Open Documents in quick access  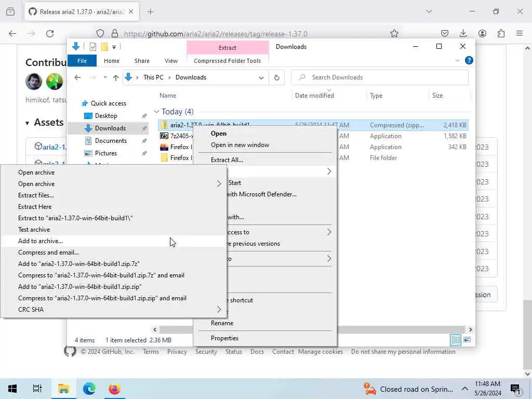[x=111, y=141]
